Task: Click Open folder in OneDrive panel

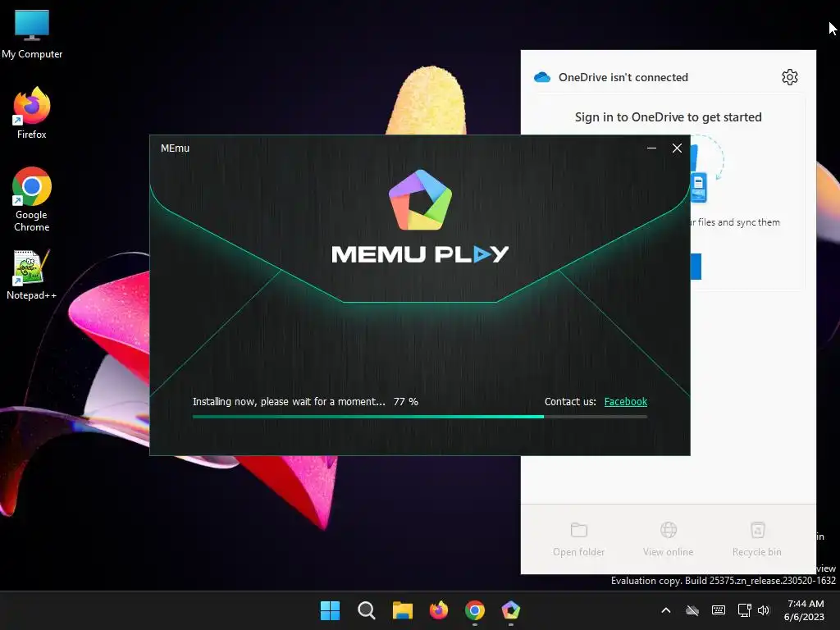Action: tap(578, 540)
